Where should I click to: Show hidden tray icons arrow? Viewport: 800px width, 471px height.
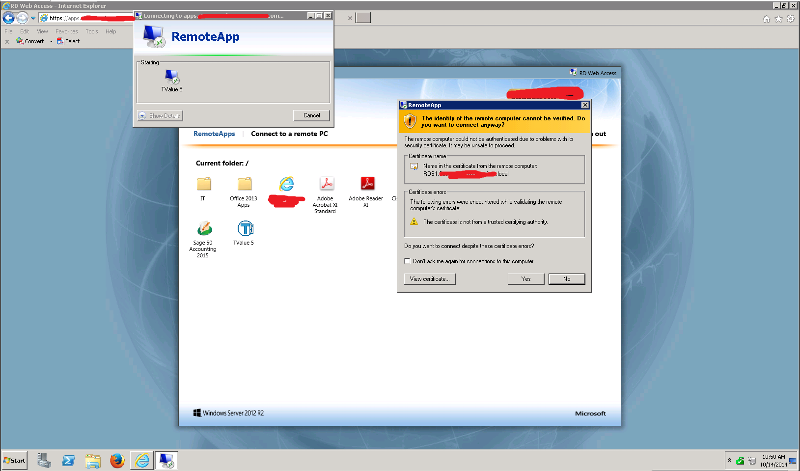(x=729, y=460)
